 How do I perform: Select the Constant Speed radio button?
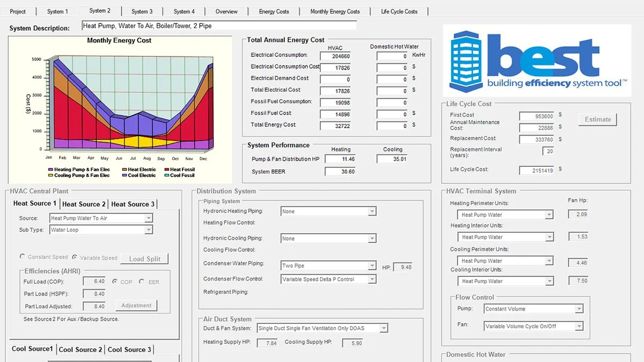pos(22,257)
